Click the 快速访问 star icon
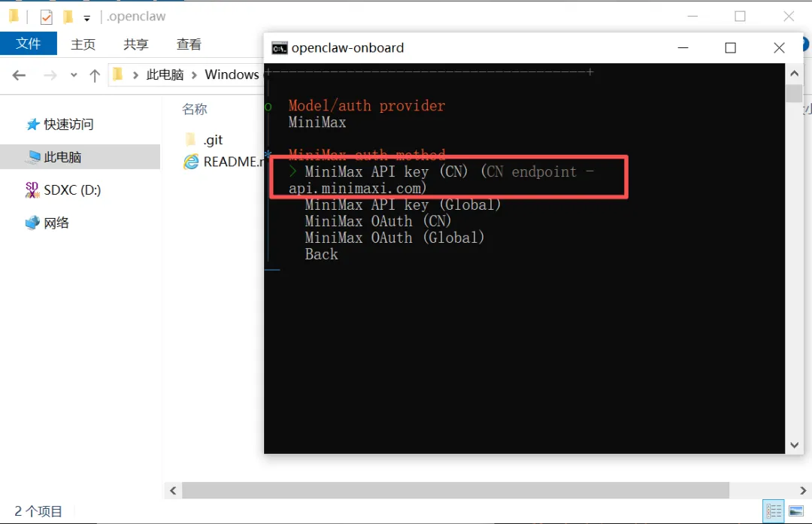 point(32,124)
